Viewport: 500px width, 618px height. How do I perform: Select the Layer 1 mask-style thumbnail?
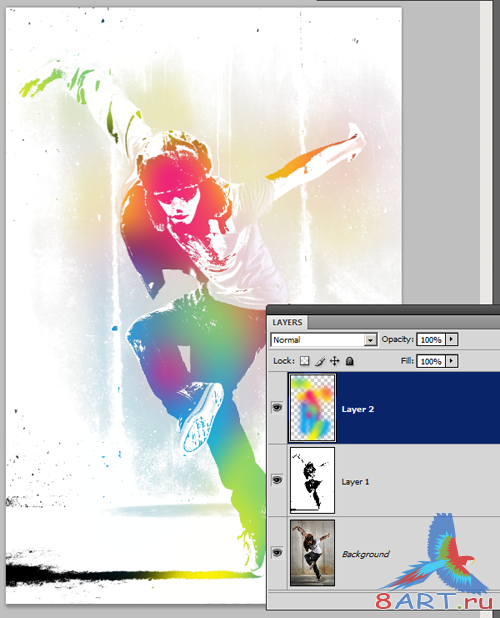pos(312,480)
